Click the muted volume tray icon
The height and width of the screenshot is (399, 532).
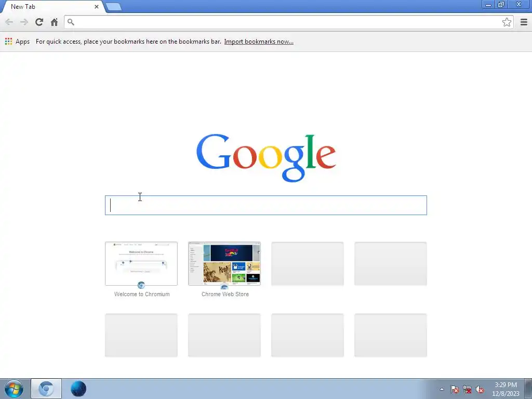[x=480, y=389]
